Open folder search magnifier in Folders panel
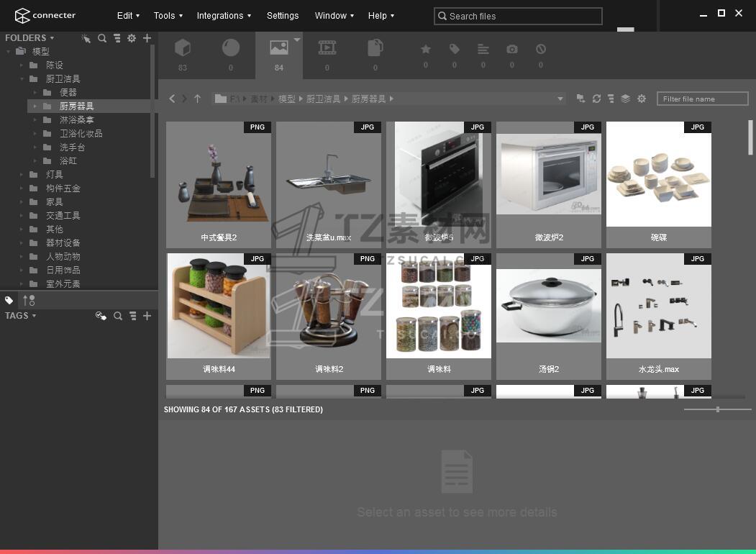 [x=102, y=38]
